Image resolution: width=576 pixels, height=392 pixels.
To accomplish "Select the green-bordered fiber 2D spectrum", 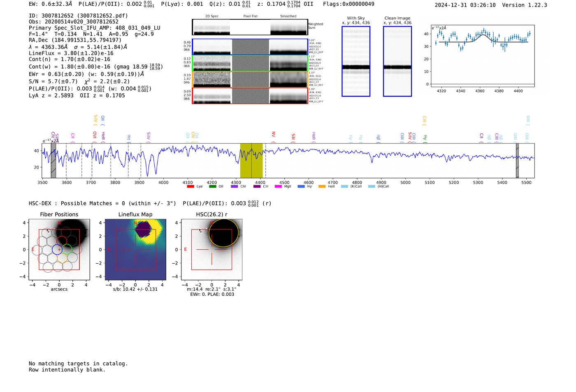I will click(x=250, y=63).
